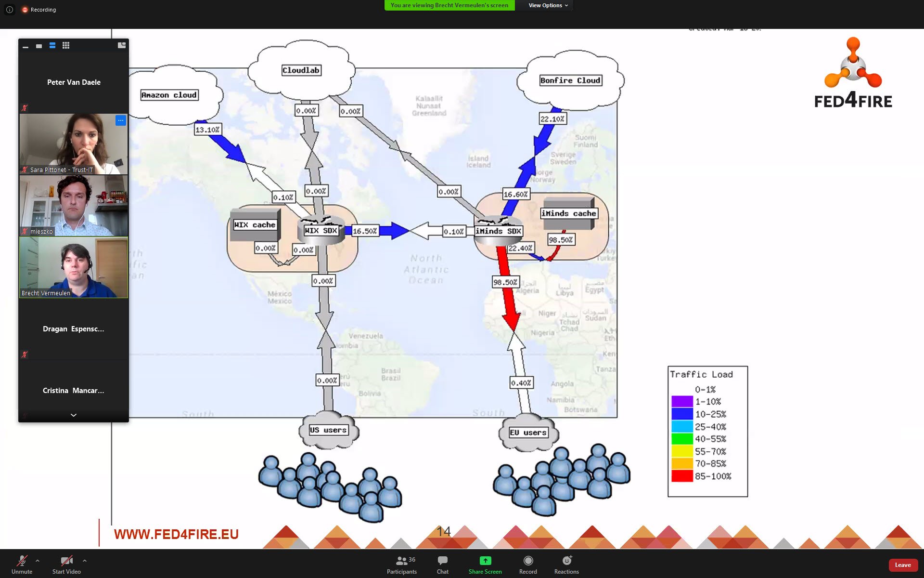924x578 pixels.
Task: Click the iMinds SDX router node
Action: pos(498,231)
